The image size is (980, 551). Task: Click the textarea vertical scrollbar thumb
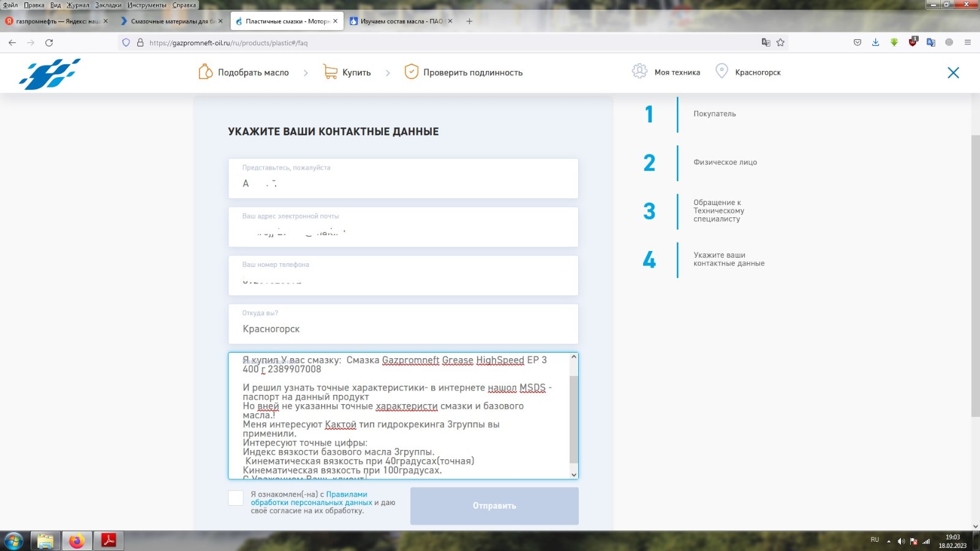(x=574, y=419)
